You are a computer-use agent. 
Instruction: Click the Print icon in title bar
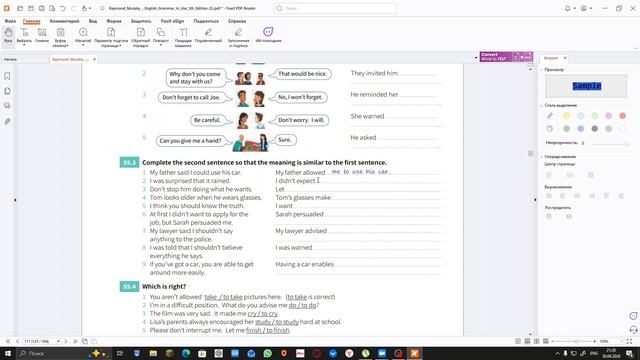pos(41,8)
